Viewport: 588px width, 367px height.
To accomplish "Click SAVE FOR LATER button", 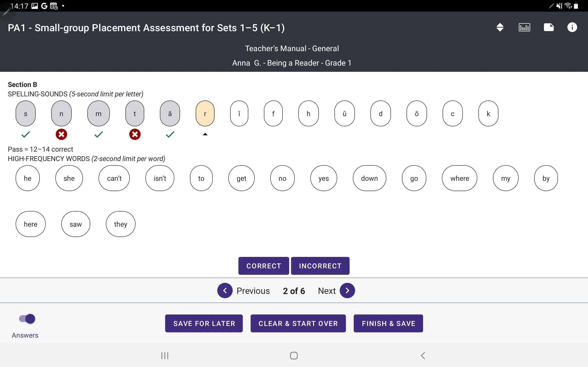I will click(204, 323).
